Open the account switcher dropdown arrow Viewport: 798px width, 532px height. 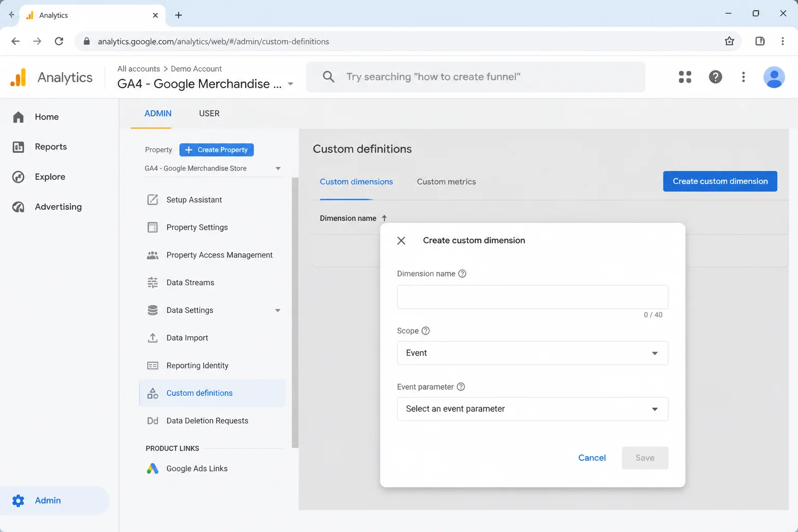click(x=290, y=84)
